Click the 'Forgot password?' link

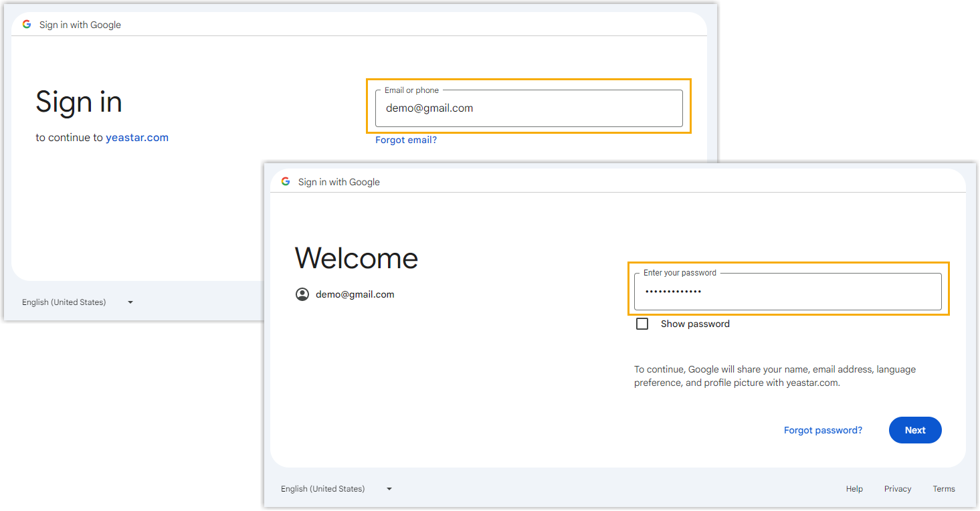pos(823,430)
